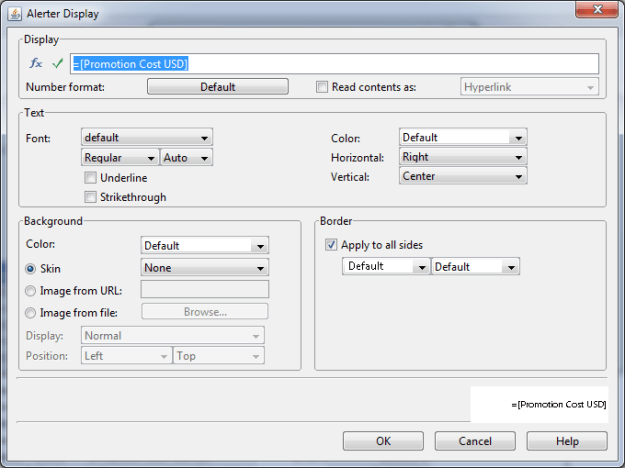Enable the Underline checkbox
625x468 pixels.
click(91, 177)
